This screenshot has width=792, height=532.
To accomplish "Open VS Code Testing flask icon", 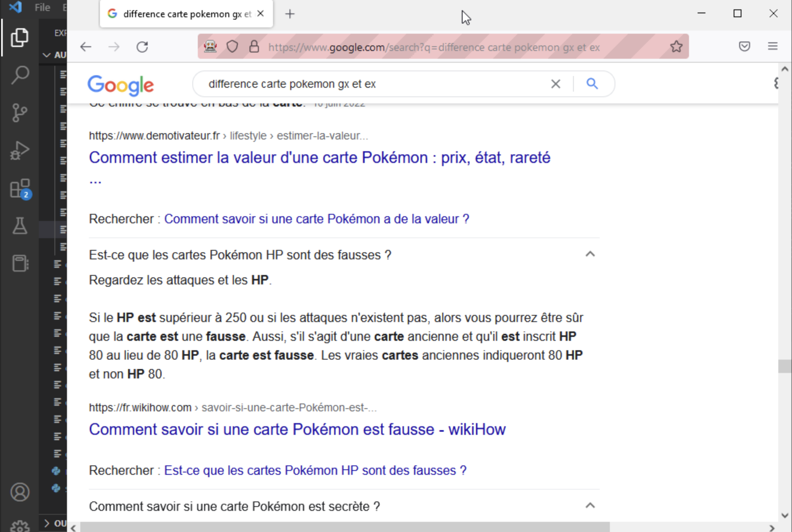I will [x=20, y=226].
